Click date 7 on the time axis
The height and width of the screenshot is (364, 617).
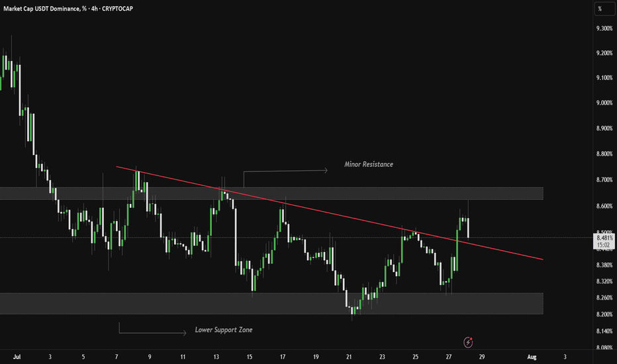(x=117, y=357)
